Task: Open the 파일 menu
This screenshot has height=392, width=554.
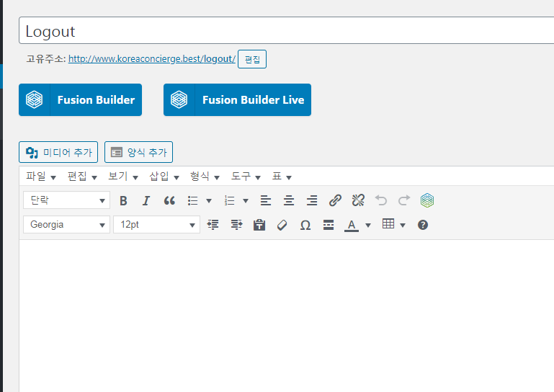Action: [41, 176]
